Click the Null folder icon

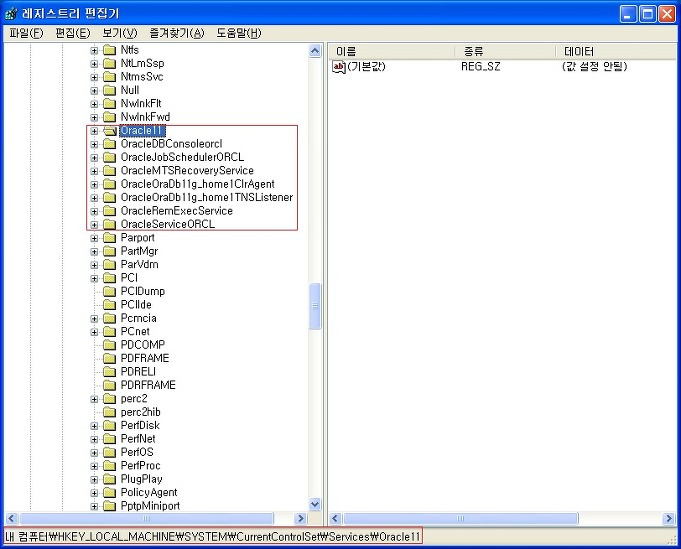point(109,90)
